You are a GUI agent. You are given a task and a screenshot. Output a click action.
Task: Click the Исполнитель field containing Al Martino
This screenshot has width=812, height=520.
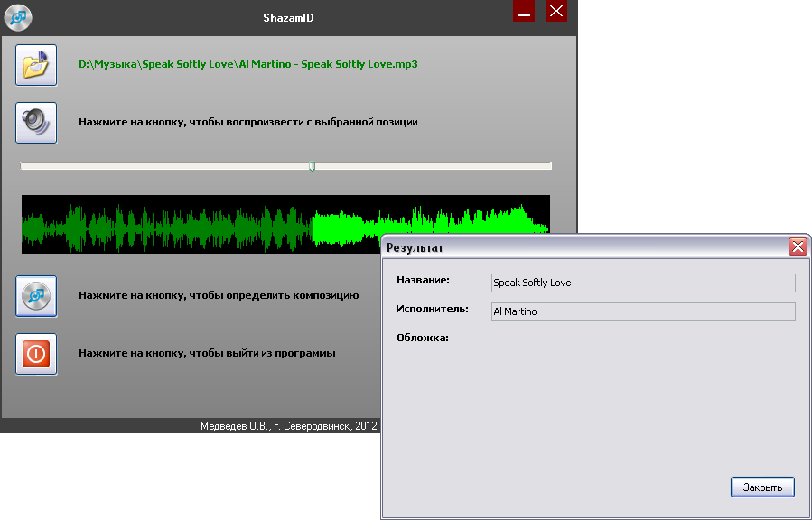[x=643, y=312]
